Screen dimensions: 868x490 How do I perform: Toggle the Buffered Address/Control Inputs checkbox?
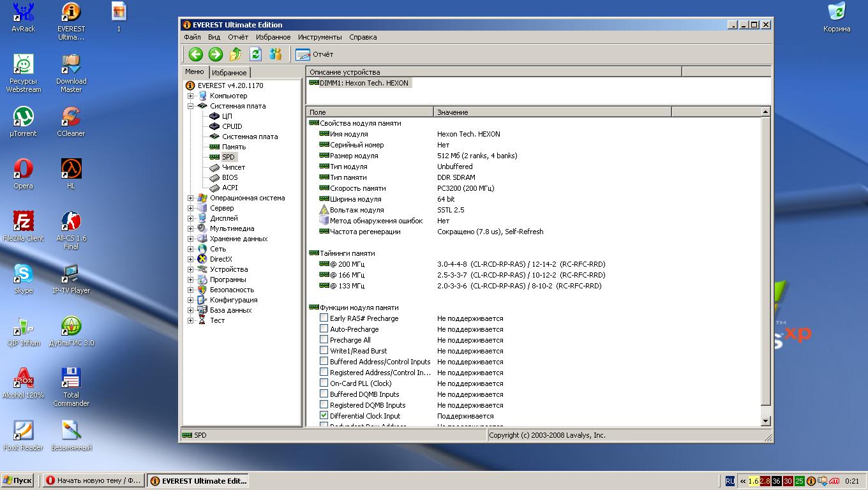pyautogui.click(x=324, y=361)
